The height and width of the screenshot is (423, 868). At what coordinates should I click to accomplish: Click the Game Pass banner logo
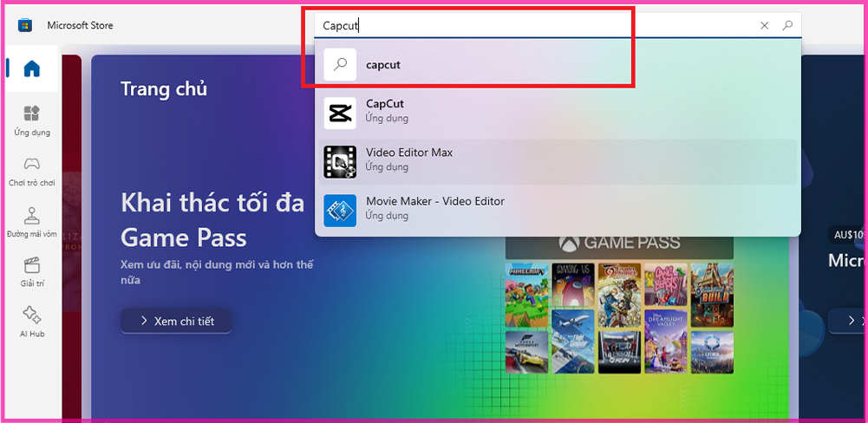tap(619, 243)
